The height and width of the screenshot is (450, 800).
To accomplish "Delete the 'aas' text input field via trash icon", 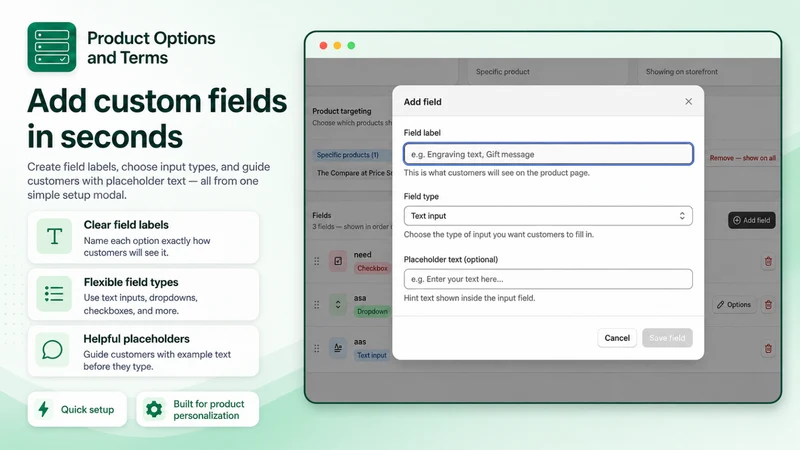I will [768, 349].
